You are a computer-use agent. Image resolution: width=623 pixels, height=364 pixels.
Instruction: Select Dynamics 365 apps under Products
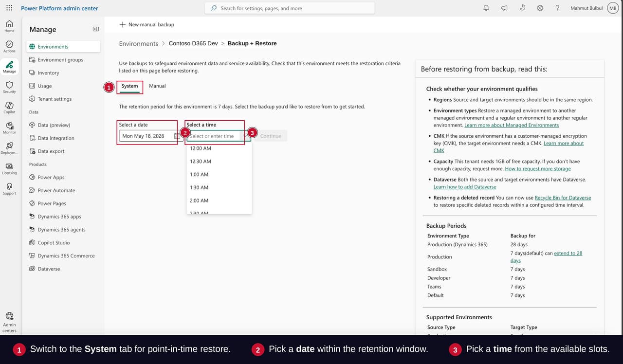click(x=63, y=217)
